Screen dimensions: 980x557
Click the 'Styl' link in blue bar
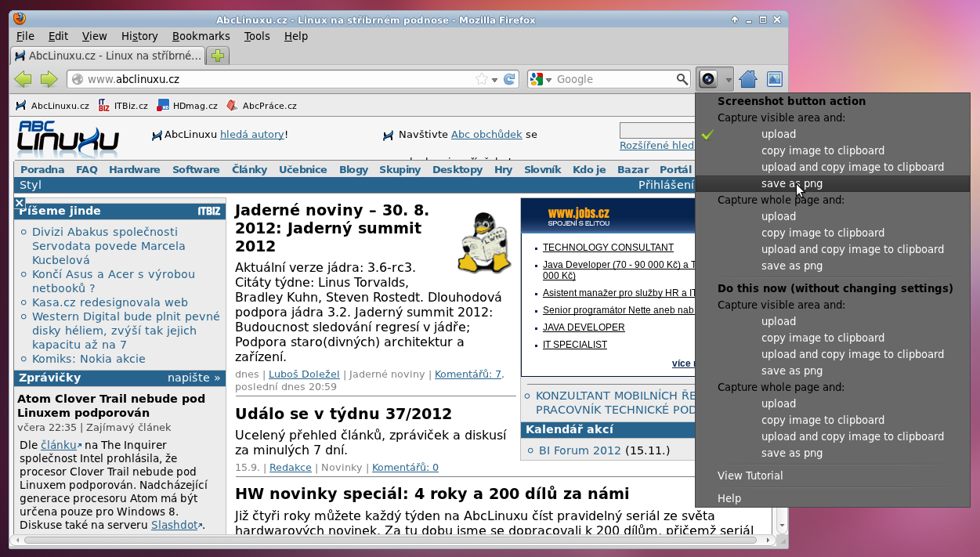pos(31,185)
